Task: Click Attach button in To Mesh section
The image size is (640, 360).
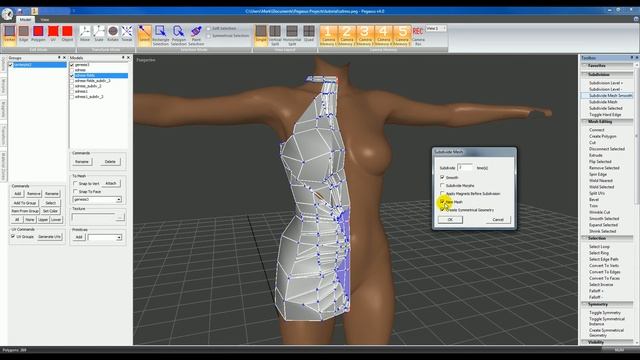Action: coord(111,184)
